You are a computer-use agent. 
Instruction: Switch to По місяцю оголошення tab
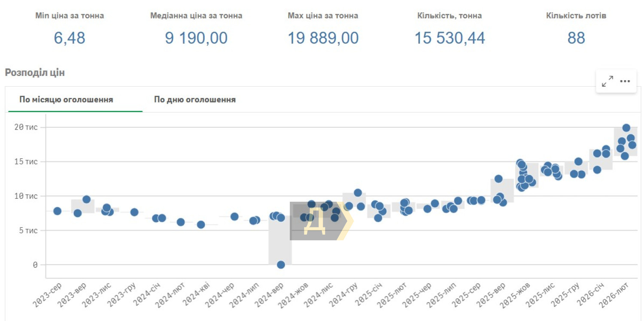(66, 100)
